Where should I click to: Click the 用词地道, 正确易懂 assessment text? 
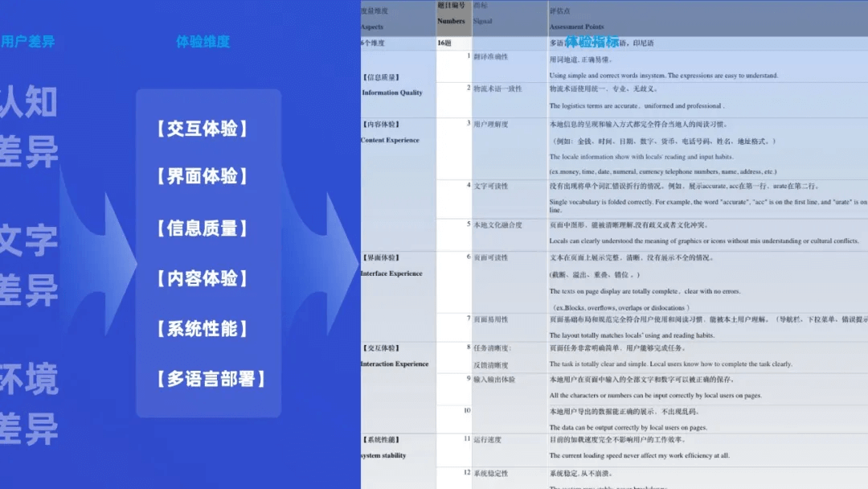[x=581, y=60]
